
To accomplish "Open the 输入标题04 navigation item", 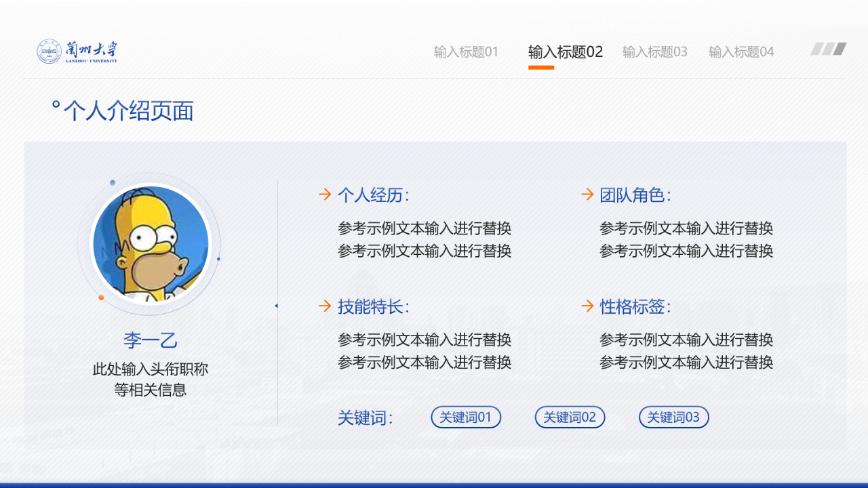I will coord(741,51).
